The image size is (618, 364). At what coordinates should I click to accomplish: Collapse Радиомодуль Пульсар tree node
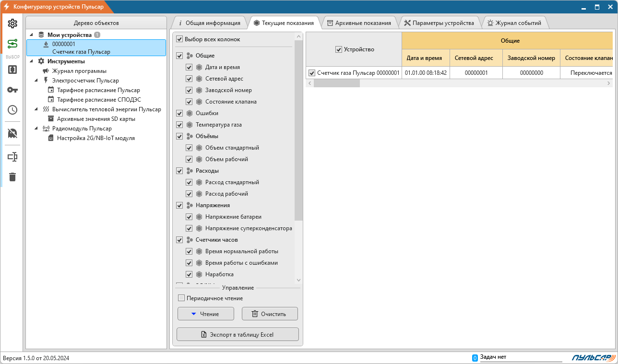36,129
